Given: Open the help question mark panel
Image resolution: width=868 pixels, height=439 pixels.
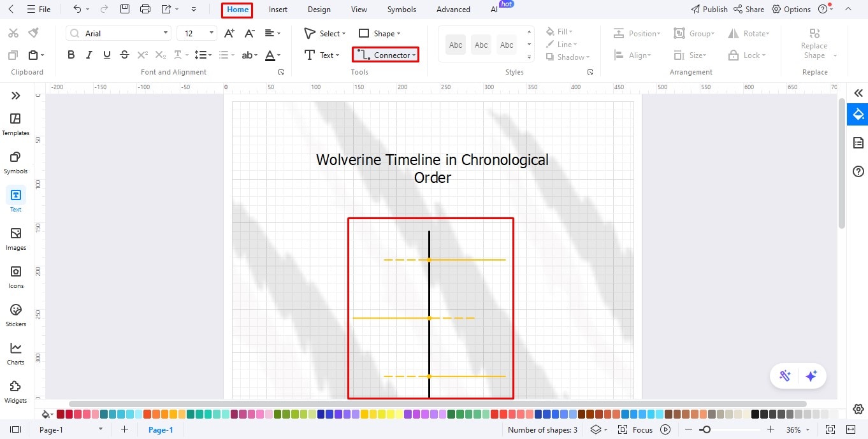Looking at the screenshot, I should coord(858,171).
